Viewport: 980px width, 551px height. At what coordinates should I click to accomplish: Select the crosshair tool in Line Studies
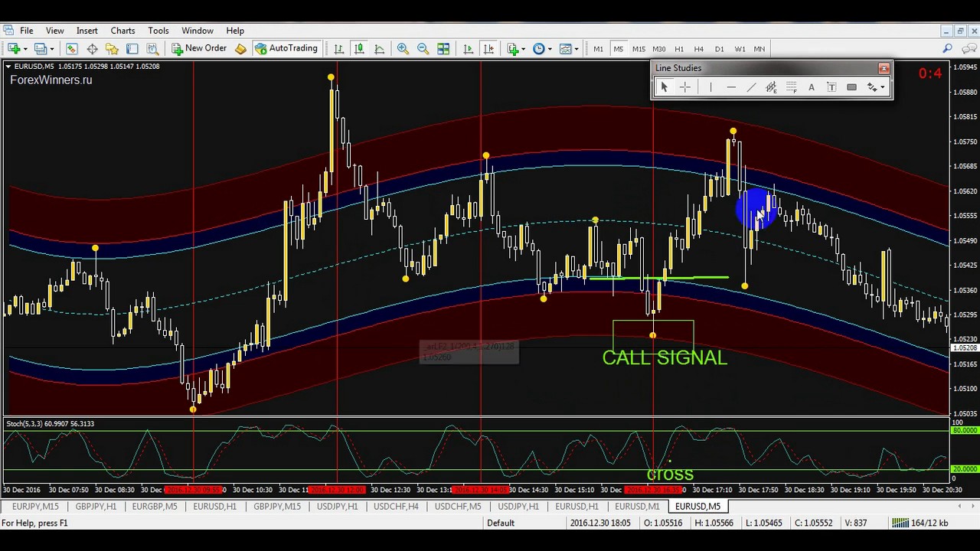(x=684, y=87)
